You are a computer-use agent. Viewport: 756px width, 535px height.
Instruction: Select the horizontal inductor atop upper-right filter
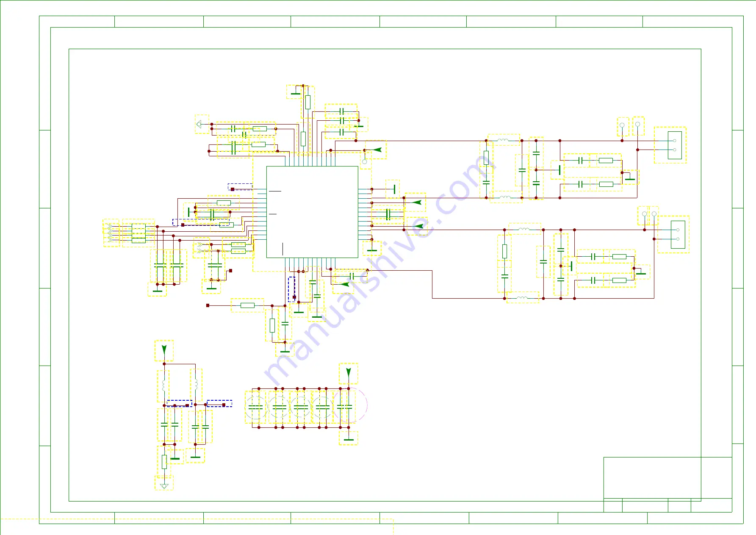pyautogui.click(x=503, y=140)
